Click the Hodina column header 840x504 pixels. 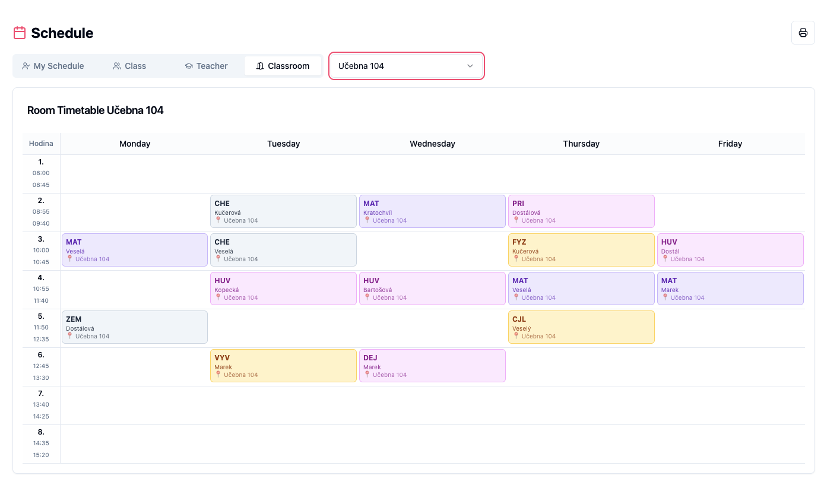tap(41, 144)
